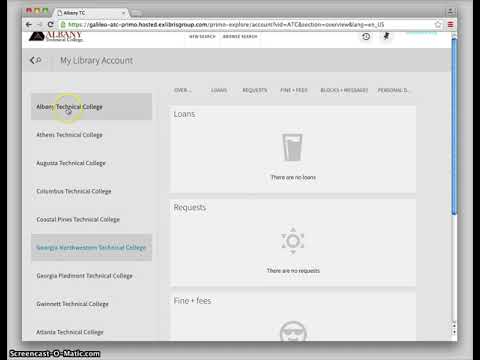Open search history clock icon
The height and width of the screenshot is (360, 480).
[366, 36]
